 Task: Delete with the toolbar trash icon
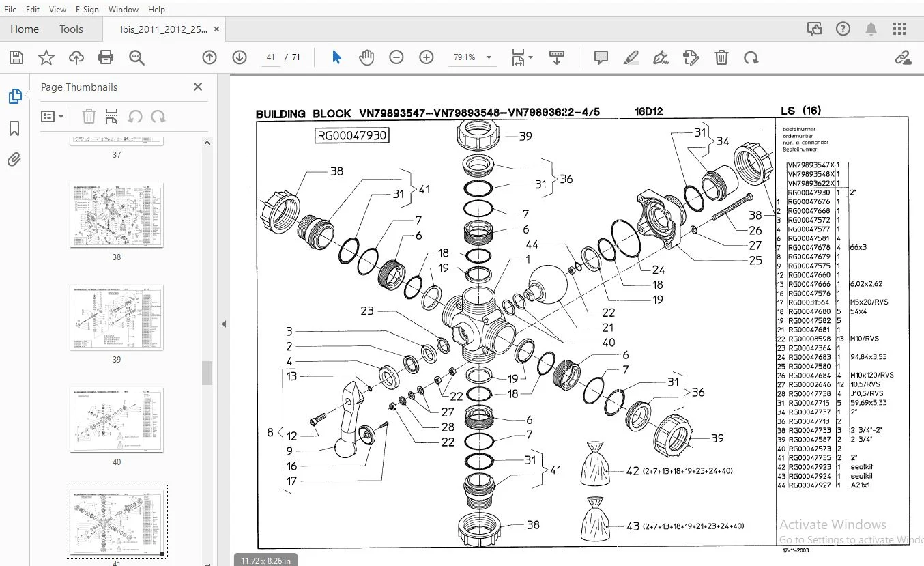(721, 57)
